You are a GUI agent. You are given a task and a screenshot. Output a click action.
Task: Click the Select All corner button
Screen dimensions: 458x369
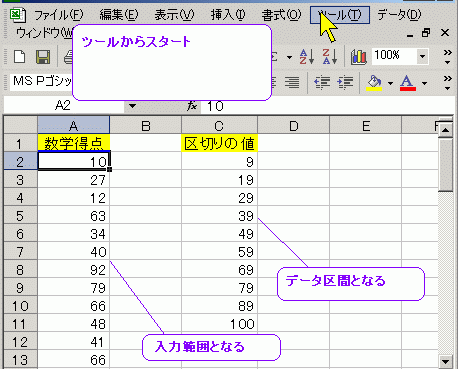pyautogui.click(x=20, y=125)
